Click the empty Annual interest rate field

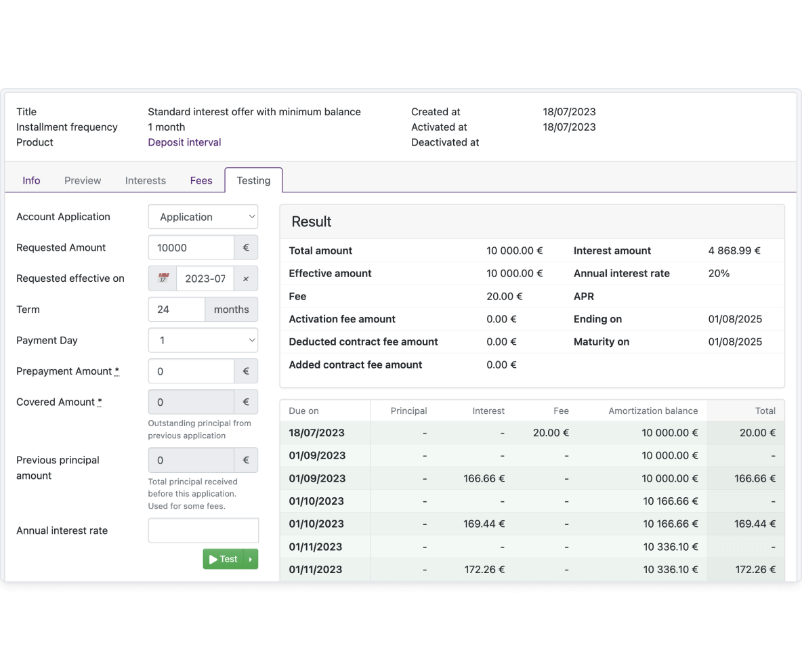pyautogui.click(x=203, y=530)
